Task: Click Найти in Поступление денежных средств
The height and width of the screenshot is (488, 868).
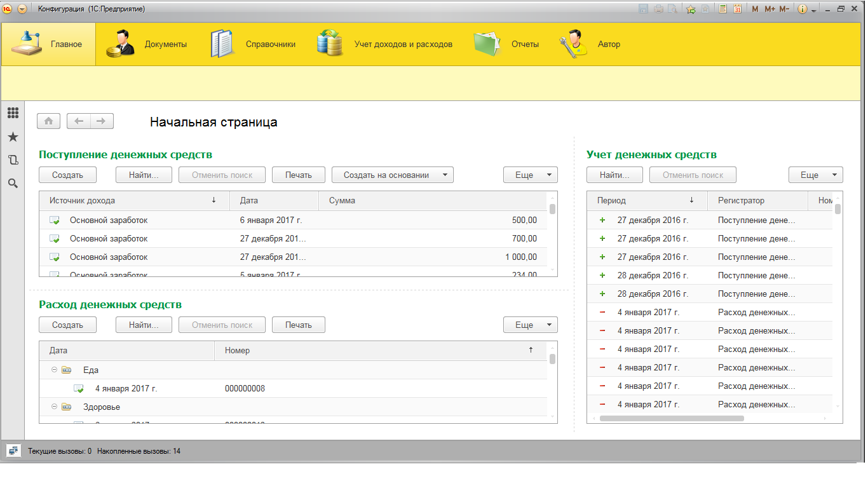Action: pyautogui.click(x=144, y=175)
